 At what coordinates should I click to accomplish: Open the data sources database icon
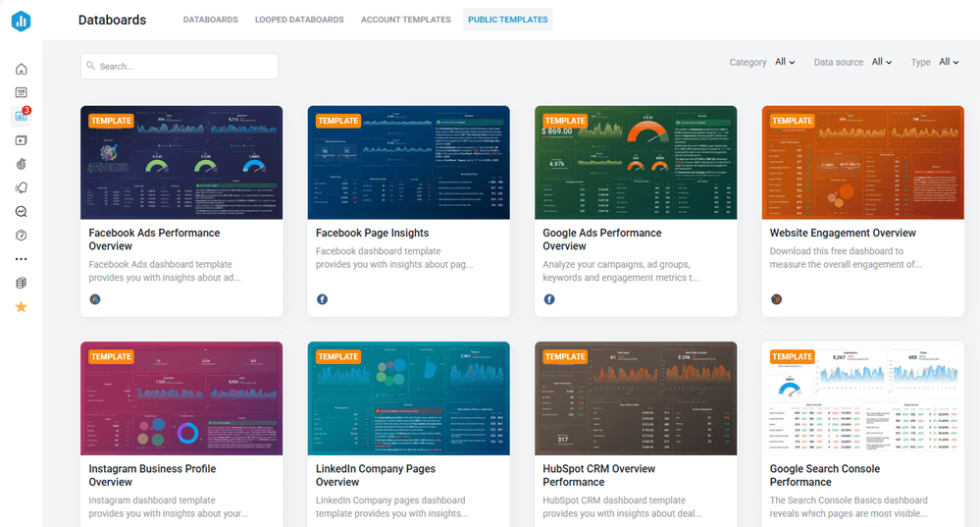(22, 283)
